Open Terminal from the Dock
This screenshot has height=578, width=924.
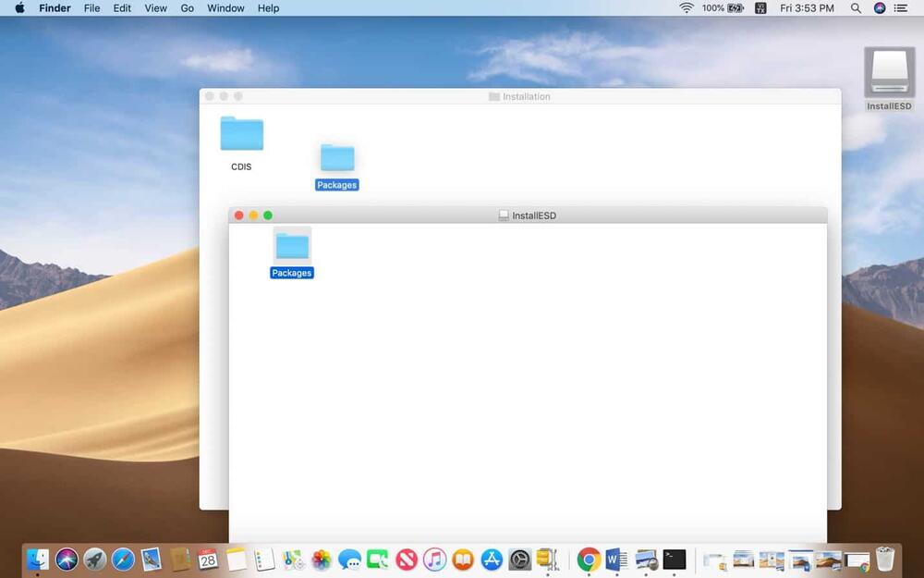click(x=675, y=560)
